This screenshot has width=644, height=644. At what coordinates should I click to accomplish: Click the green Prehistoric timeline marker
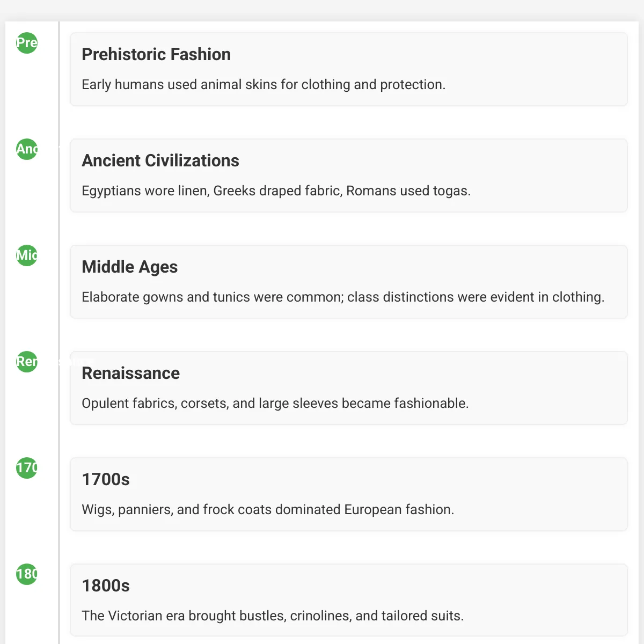click(x=27, y=43)
